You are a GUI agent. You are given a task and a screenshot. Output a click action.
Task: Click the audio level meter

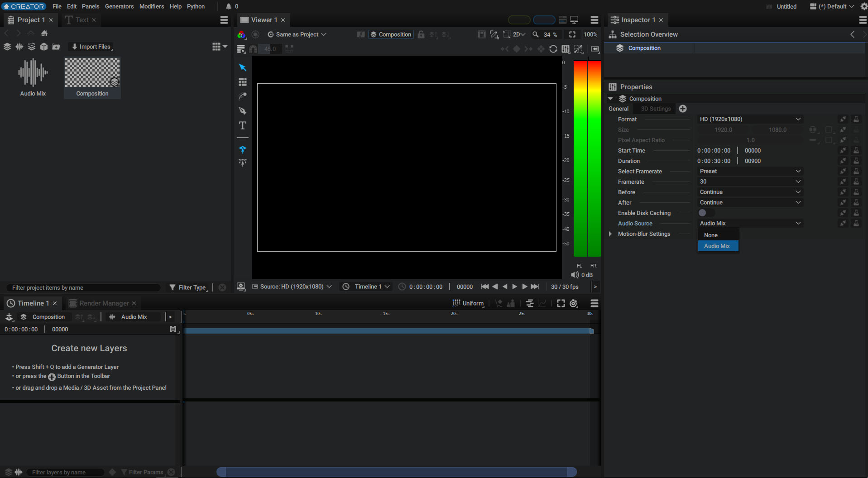587,159
